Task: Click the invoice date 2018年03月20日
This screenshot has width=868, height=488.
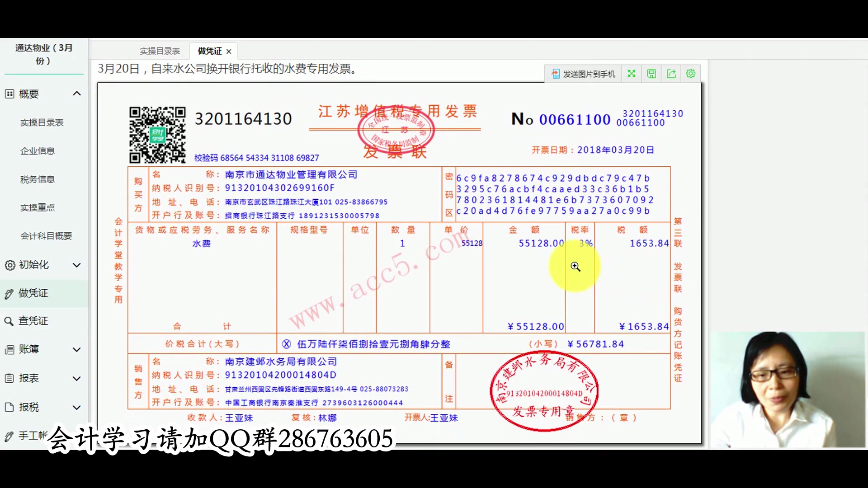Action: pos(616,150)
